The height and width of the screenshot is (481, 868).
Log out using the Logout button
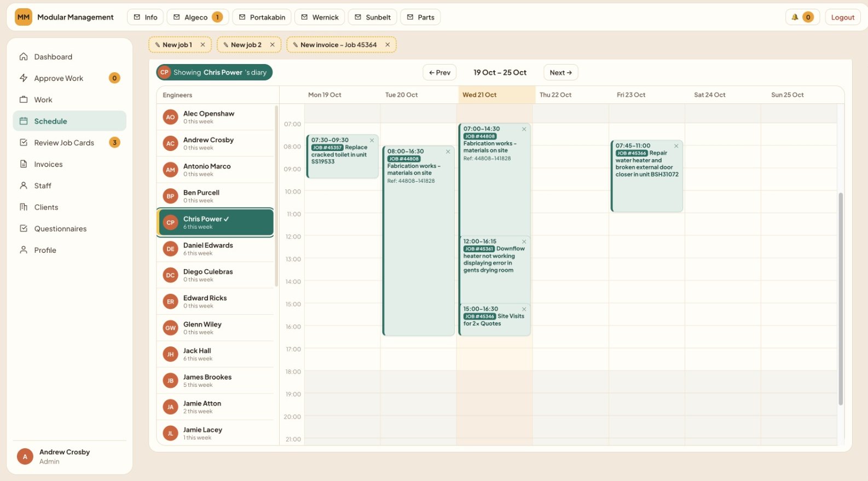coord(842,17)
